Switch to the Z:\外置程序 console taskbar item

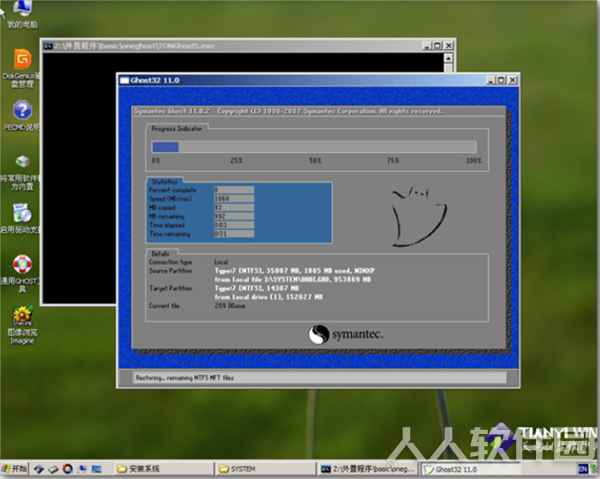click(369, 469)
